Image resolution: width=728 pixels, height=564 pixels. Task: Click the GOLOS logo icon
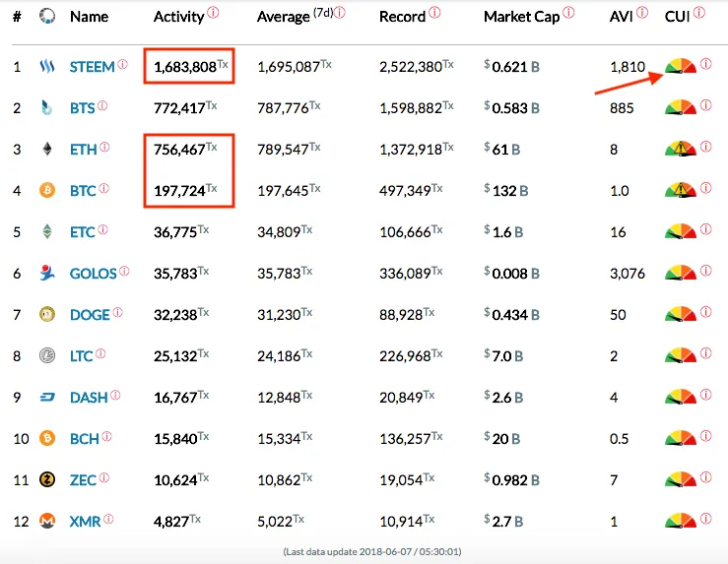pos(47,273)
